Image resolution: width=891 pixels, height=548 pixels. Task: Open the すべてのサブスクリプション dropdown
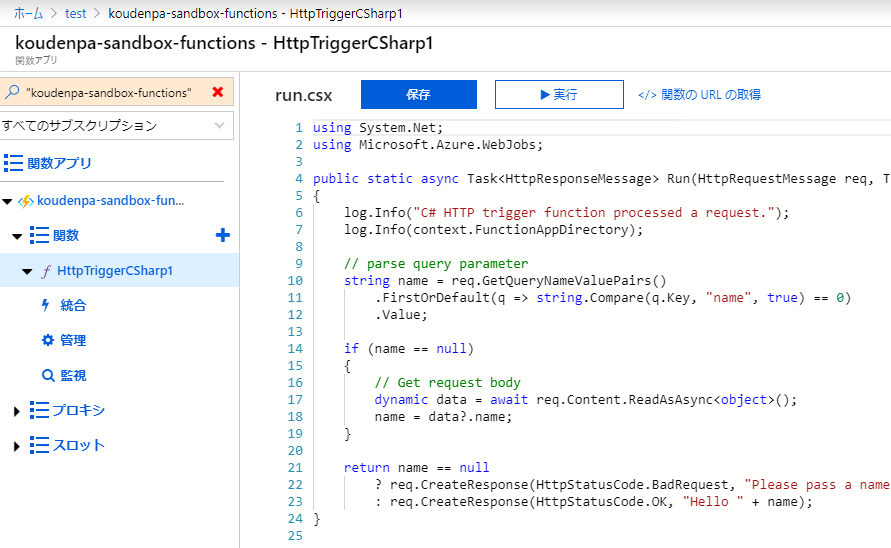116,126
